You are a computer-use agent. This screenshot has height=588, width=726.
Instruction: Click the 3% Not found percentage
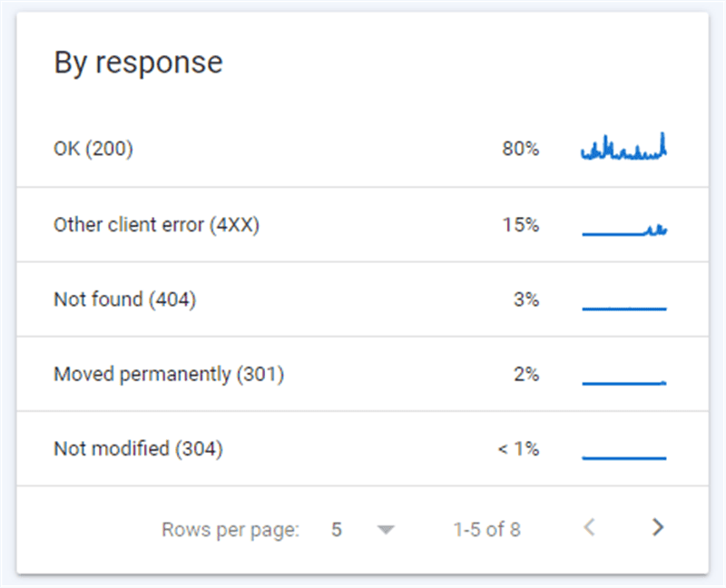click(525, 299)
